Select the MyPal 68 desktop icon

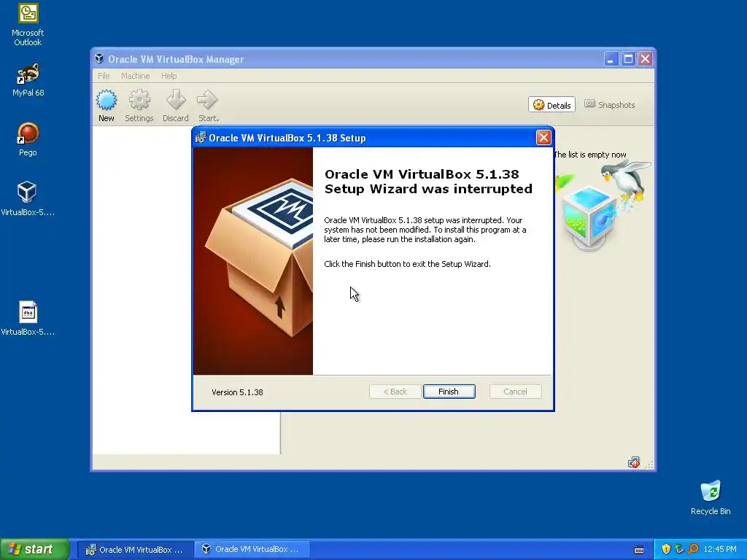tap(28, 79)
